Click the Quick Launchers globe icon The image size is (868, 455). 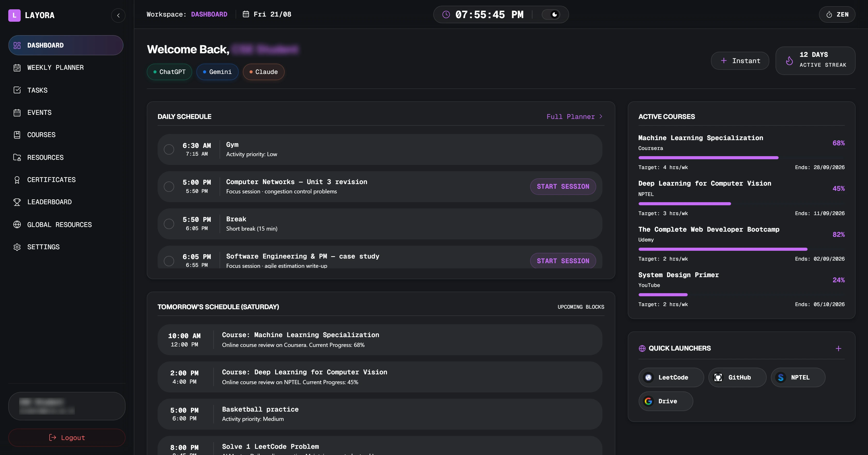(x=642, y=348)
